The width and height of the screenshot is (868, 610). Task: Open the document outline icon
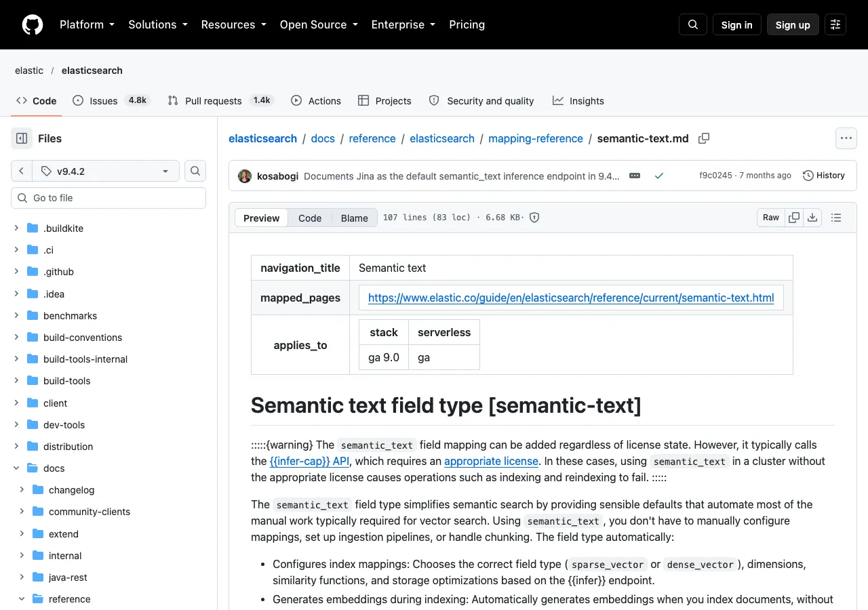836,218
